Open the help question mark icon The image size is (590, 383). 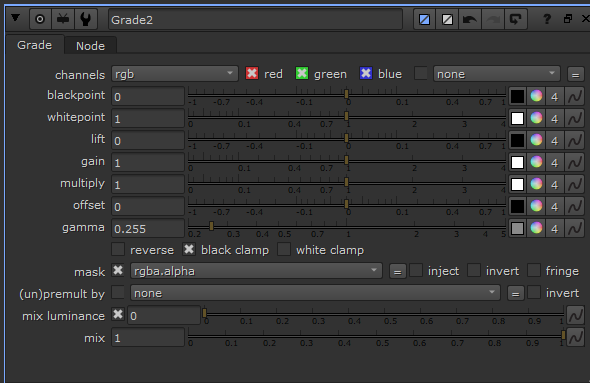coord(547,19)
